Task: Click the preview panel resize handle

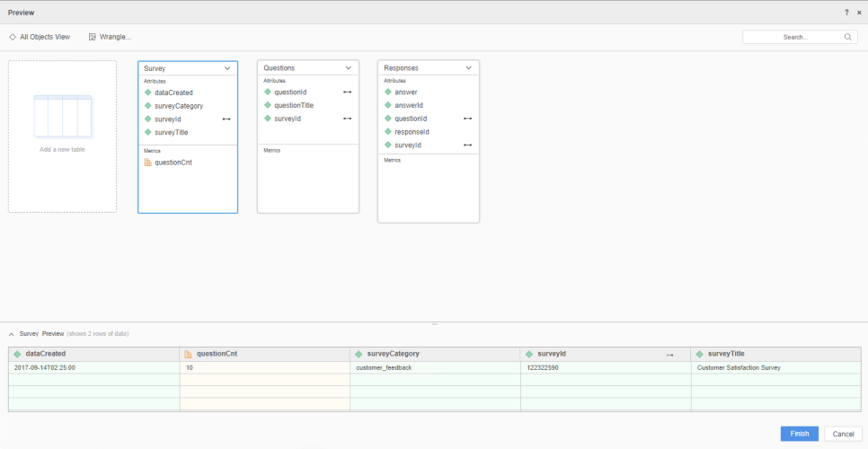Action: (x=434, y=323)
